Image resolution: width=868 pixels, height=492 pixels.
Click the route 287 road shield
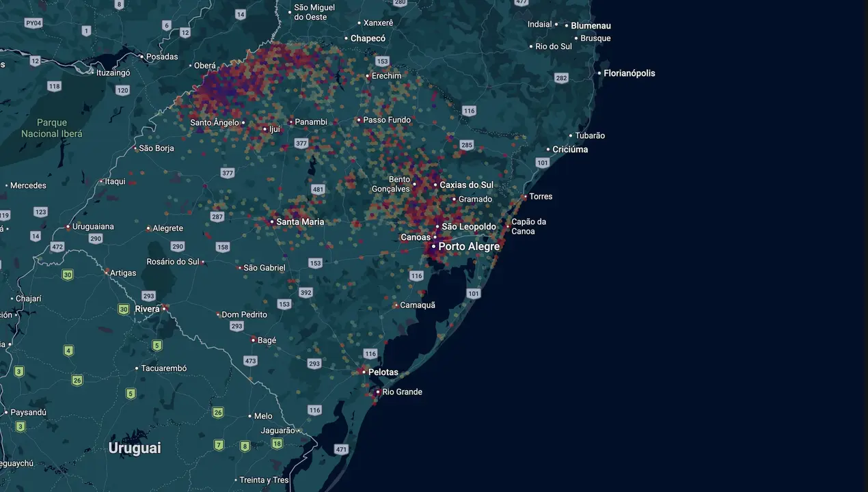(217, 217)
